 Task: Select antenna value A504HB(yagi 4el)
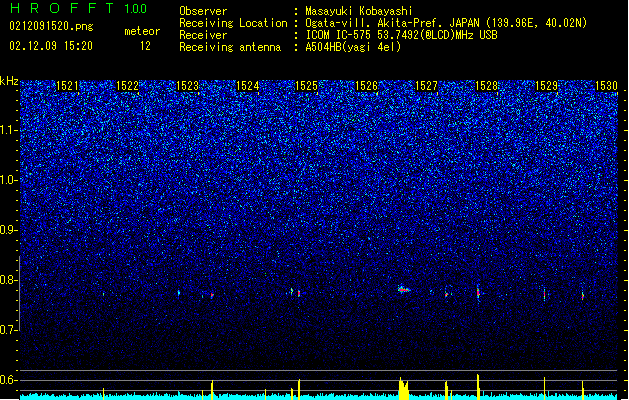click(353, 47)
